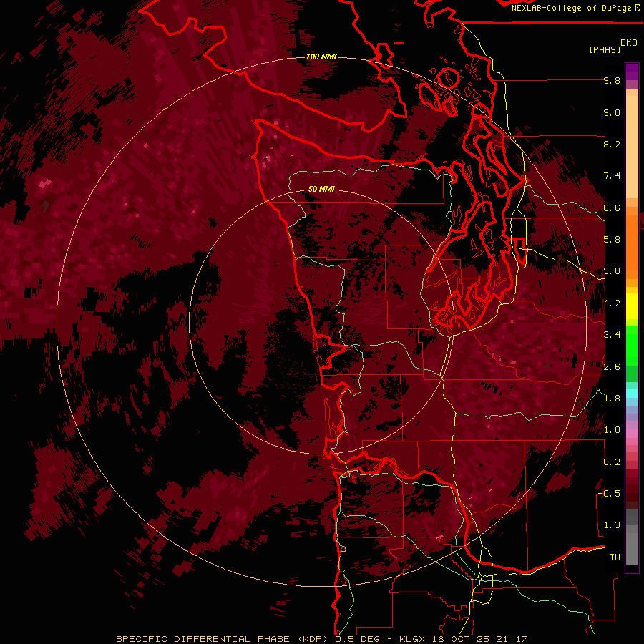Click the 9.8 scale value
This screenshot has width=644, height=644.
pos(612,80)
